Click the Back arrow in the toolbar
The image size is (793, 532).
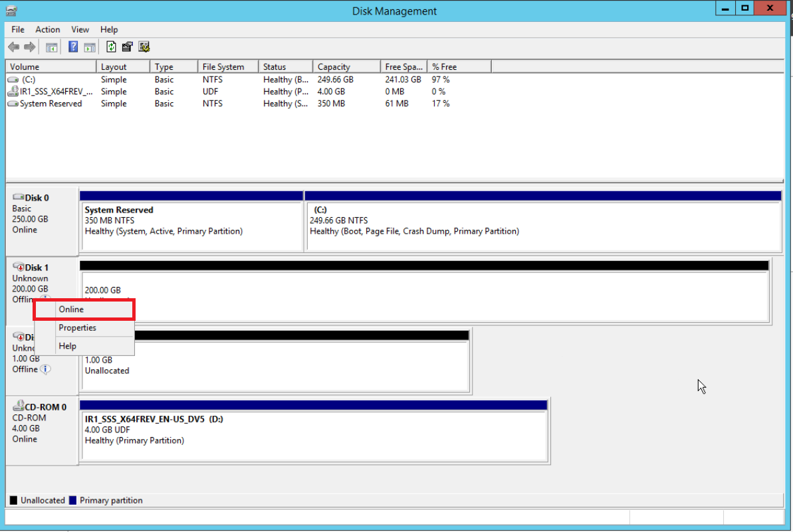pos(13,47)
